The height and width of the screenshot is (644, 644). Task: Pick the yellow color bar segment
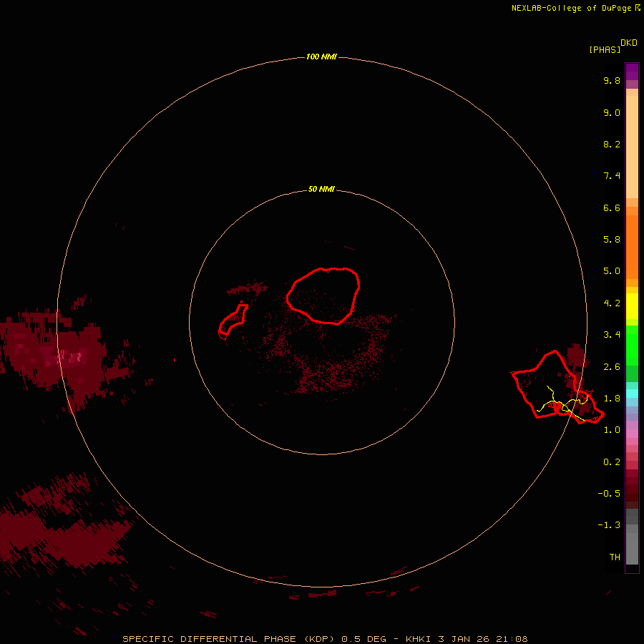[x=632, y=306]
